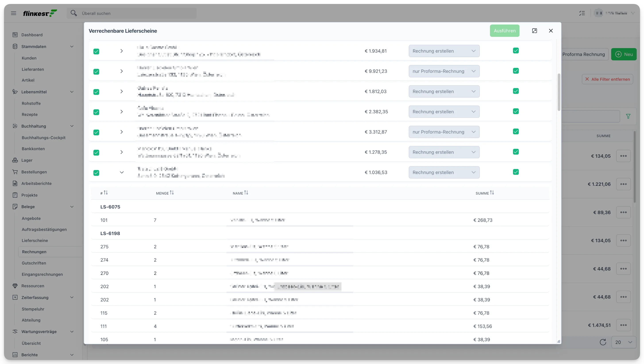
Task: Open the user account menu in header
Action: (615, 13)
